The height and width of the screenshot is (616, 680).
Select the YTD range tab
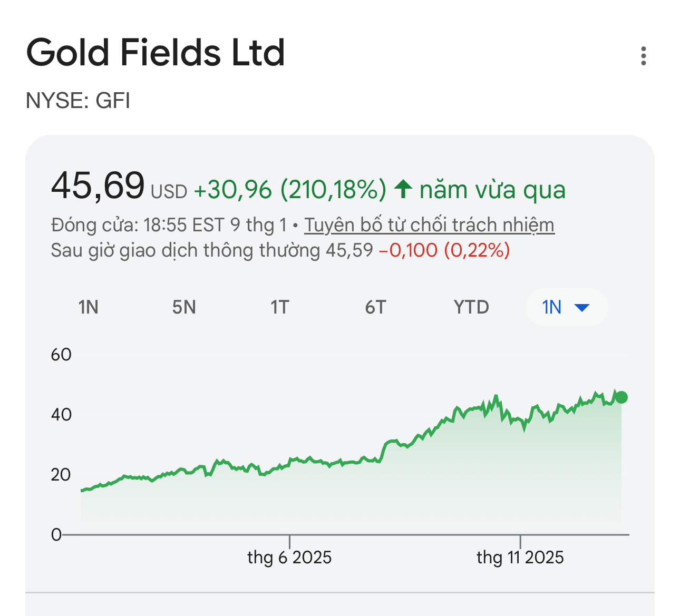point(471,307)
